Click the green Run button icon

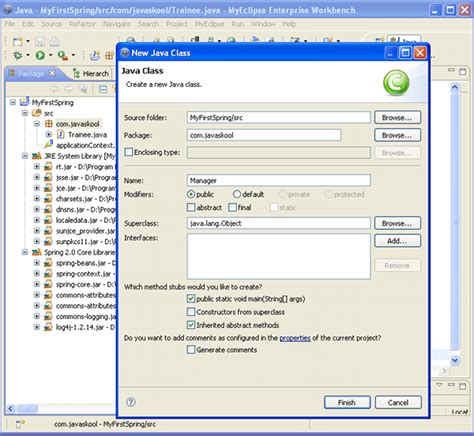tap(40, 55)
